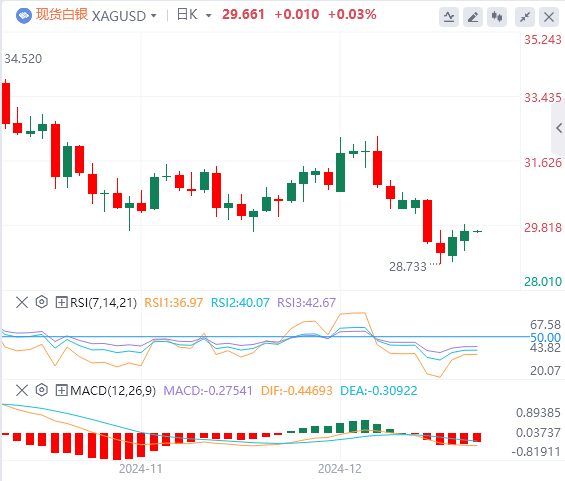Screen dimensions: 565x481
Task: Remove the RSI indicator with X icon
Action: [22, 302]
